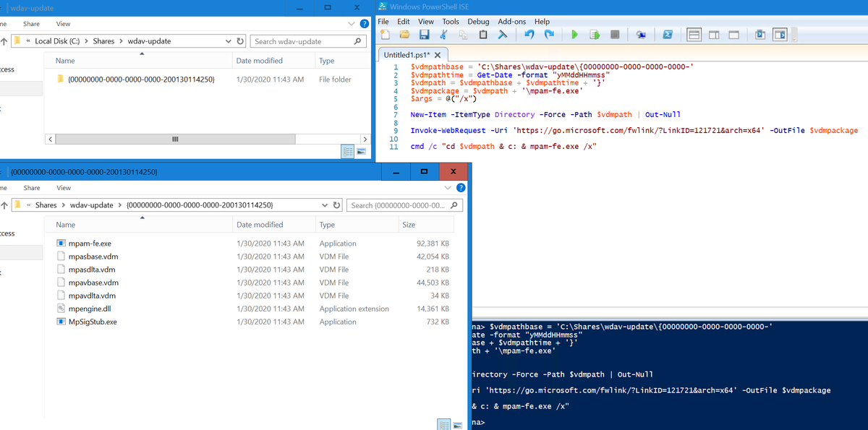Open View tab in GUID folder Explorer window
Viewport: 868px width, 430px height.
[x=64, y=188]
